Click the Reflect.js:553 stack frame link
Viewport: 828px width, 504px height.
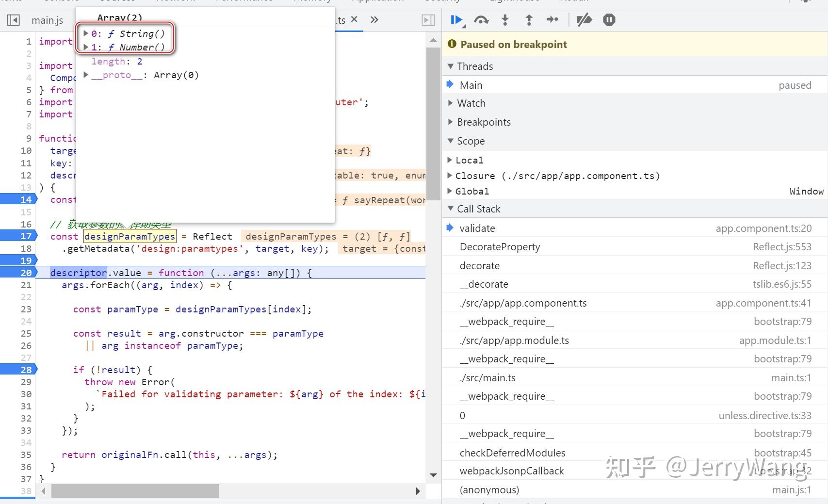[782, 246]
